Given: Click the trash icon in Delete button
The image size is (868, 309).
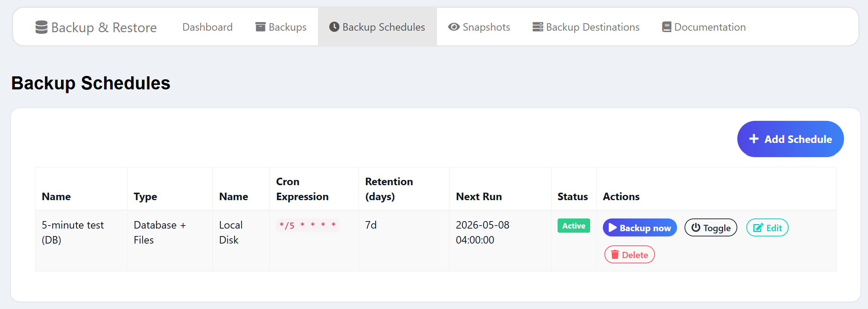Looking at the screenshot, I should click(x=615, y=255).
